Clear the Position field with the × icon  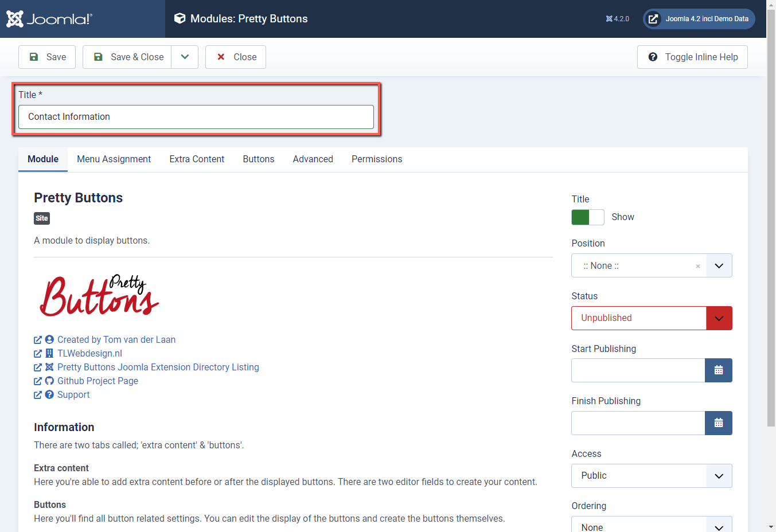click(697, 265)
